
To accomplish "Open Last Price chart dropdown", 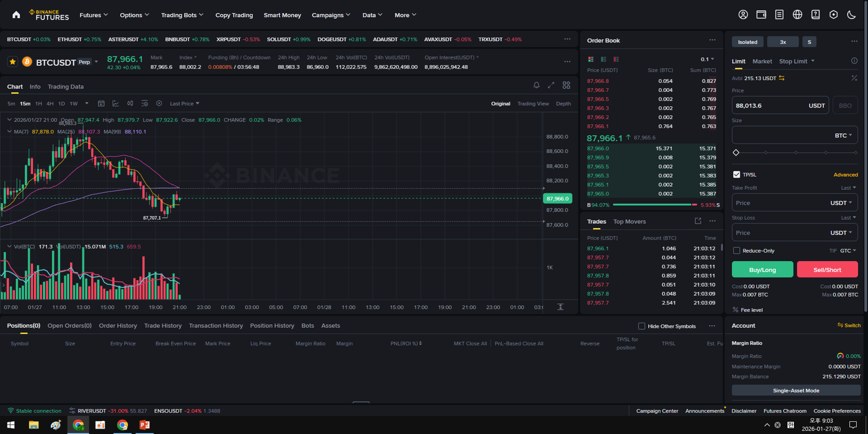I will (184, 103).
